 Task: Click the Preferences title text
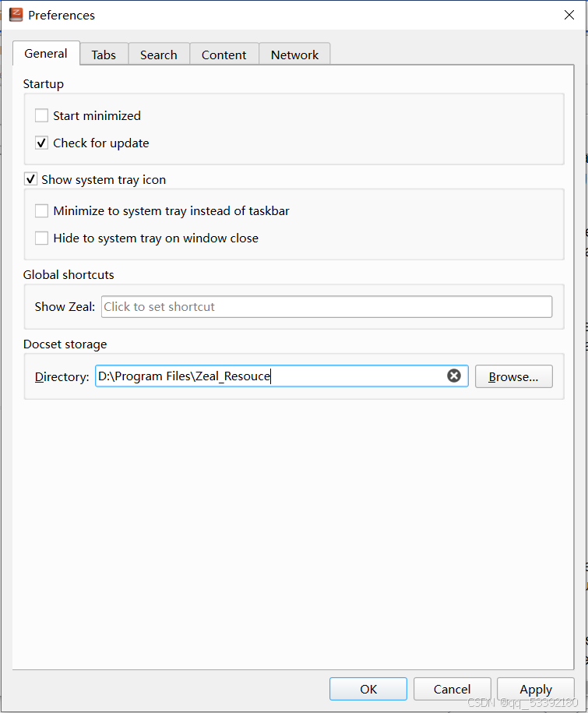pyautogui.click(x=62, y=15)
